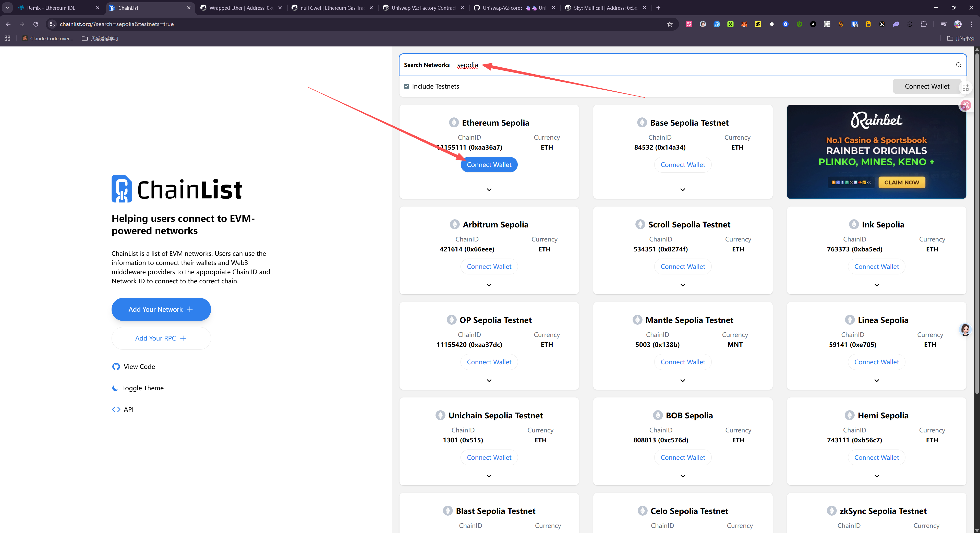This screenshot has width=980, height=533.
Task: Reload the page with the refresh icon
Action: click(36, 24)
